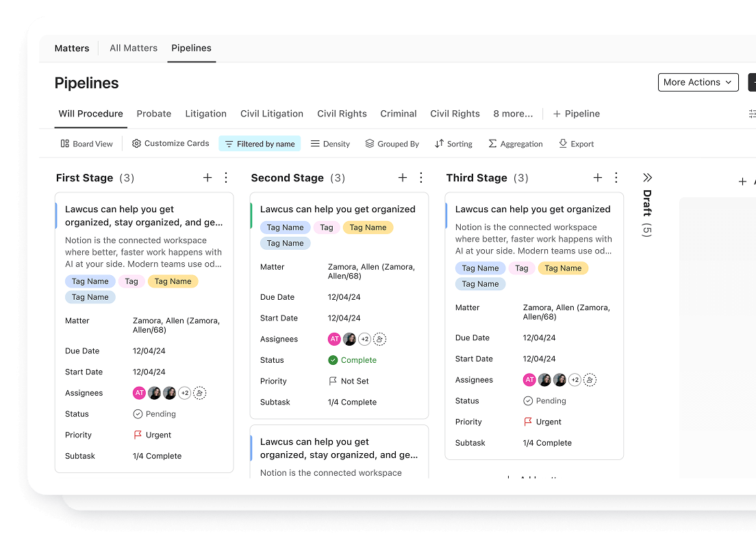Open the Aggregation sigma option
Viewport: 756px width, 549px height.
pos(515,144)
